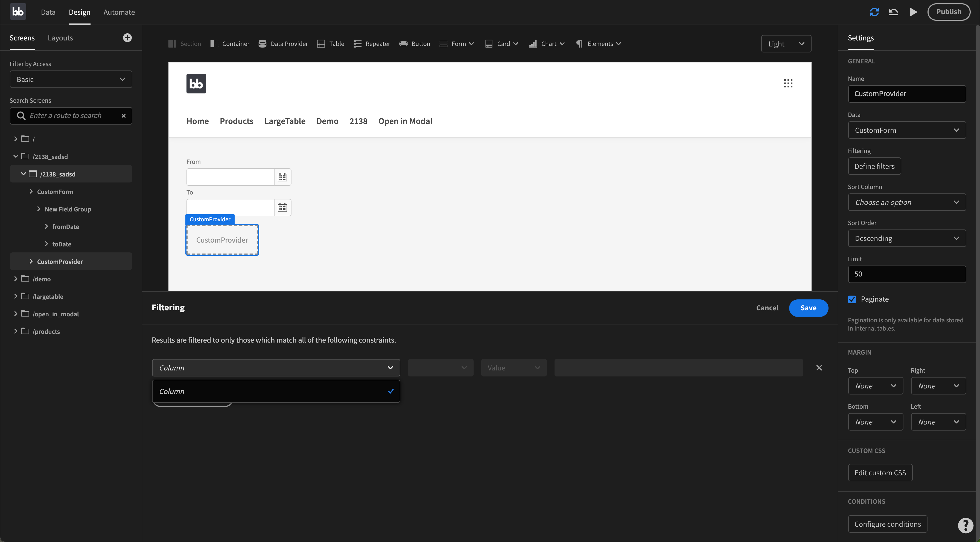Collapse the /2138_sadsd folder

click(x=16, y=156)
